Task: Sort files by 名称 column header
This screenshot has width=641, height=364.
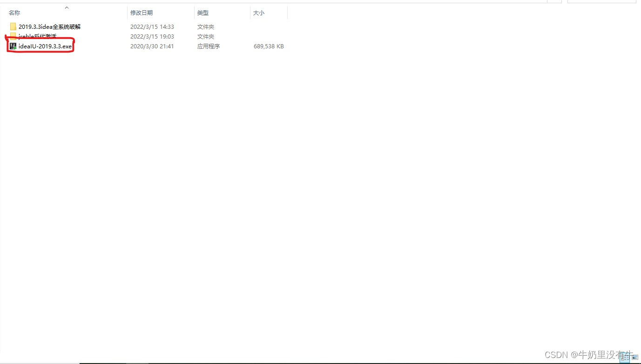Action: [14, 13]
